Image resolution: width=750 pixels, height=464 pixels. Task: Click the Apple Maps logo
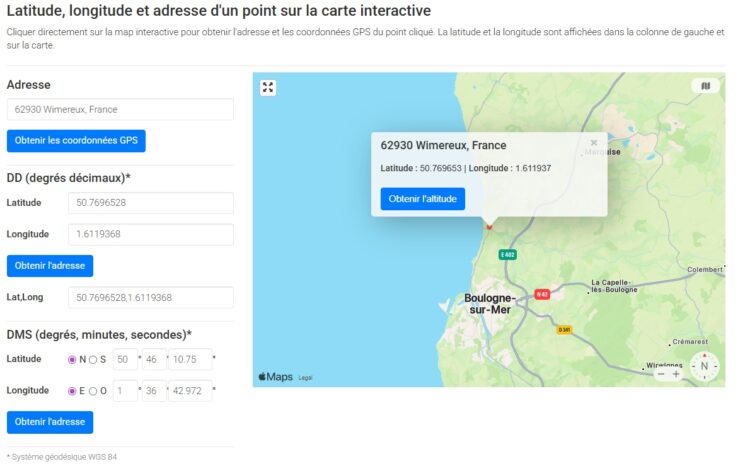click(276, 377)
